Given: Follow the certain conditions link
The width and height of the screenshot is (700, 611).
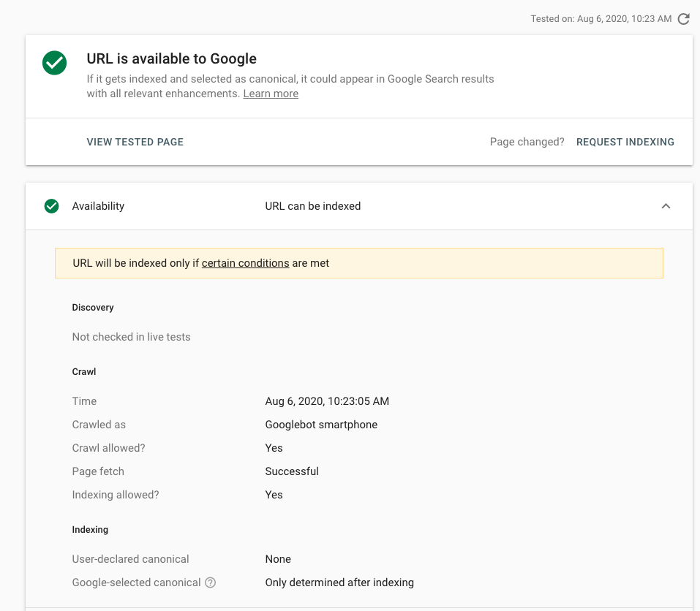Looking at the screenshot, I should pos(245,262).
